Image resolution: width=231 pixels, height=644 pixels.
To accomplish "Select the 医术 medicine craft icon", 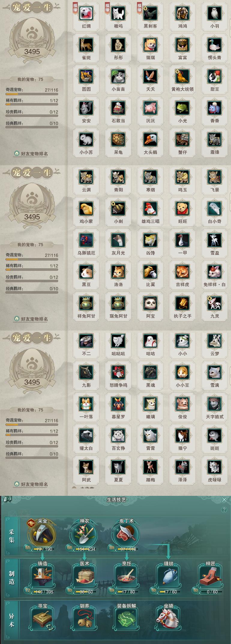I will pyautogui.click(x=84, y=577).
